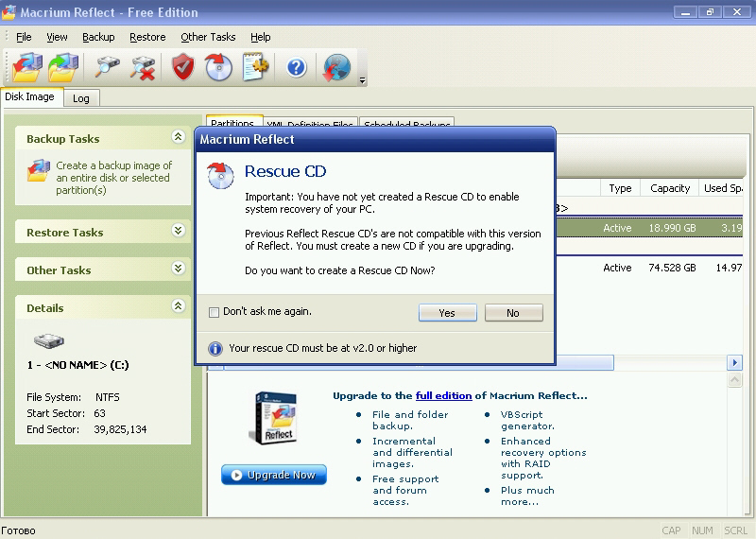Click the notepad with gear toolbar icon
Viewport: 756px width, 539px height.
tap(255, 67)
